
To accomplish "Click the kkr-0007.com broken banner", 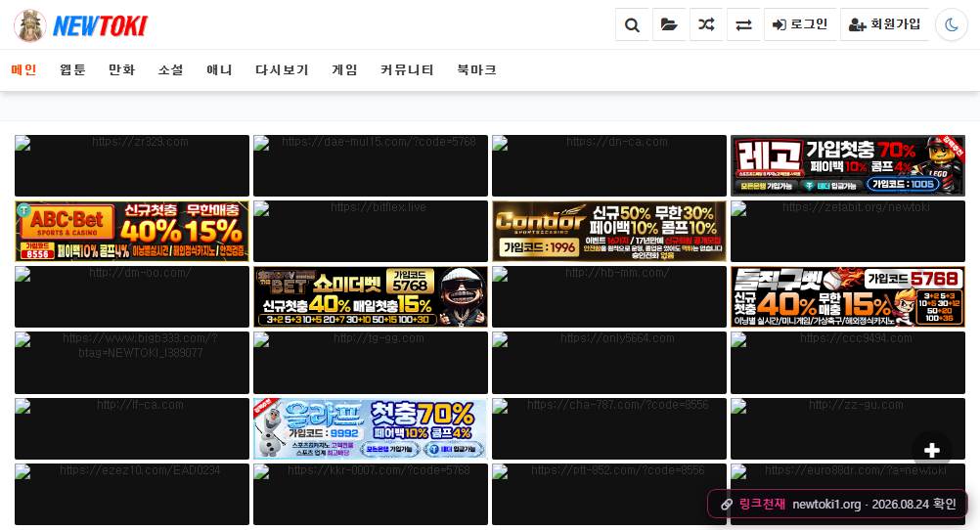I will 371,495.
